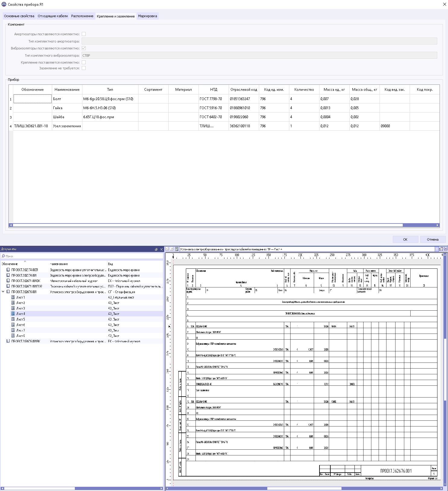The image size is (448, 491).
Task: Confirm the dialog with the OK button
Action: click(x=405, y=239)
